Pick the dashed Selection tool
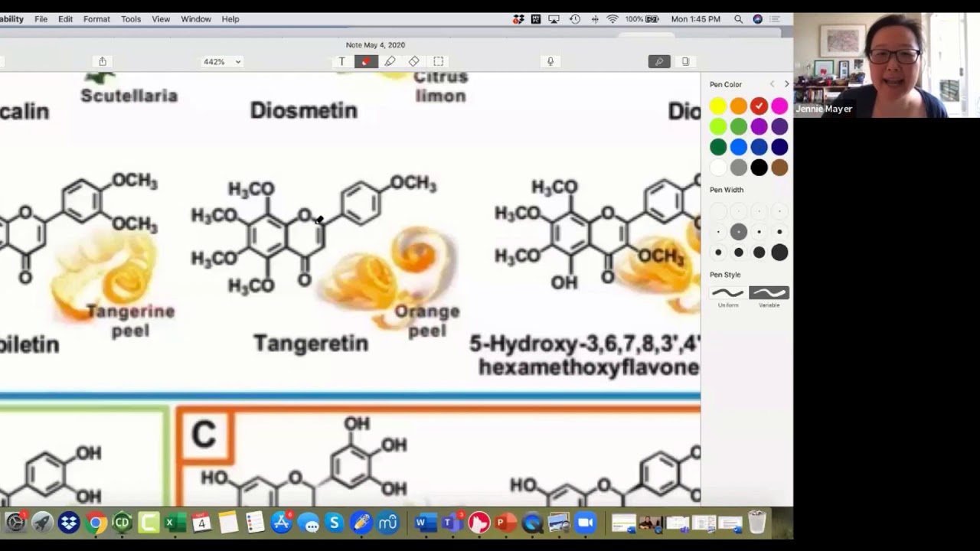This screenshot has height=551, width=980. 438,61
